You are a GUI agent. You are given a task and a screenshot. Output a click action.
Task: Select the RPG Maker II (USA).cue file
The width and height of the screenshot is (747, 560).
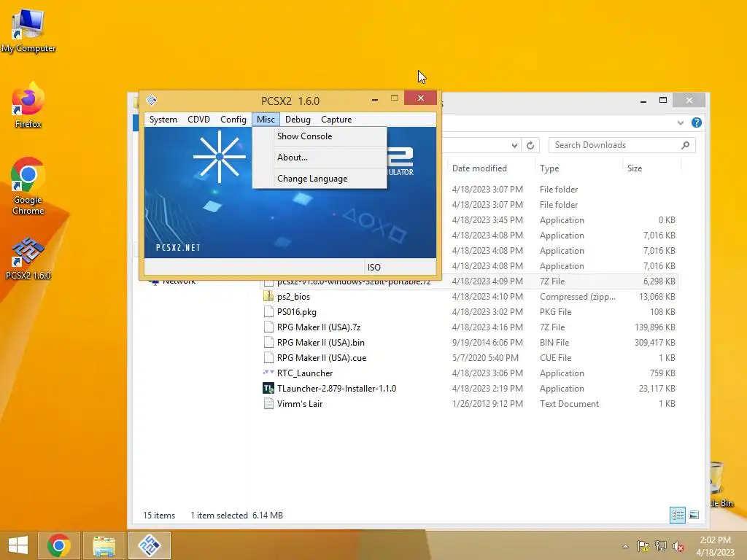[322, 357]
